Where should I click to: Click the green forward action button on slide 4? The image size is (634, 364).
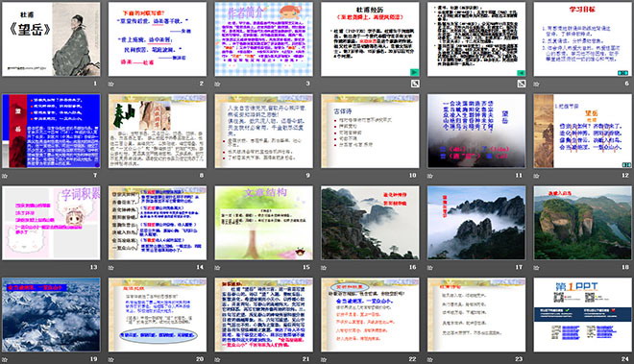pos(414,72)
